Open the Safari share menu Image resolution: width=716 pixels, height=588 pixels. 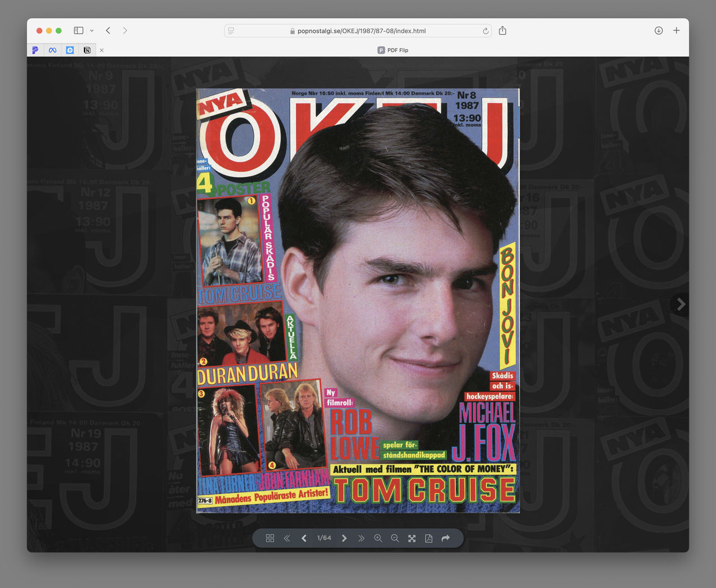point(502,31)
